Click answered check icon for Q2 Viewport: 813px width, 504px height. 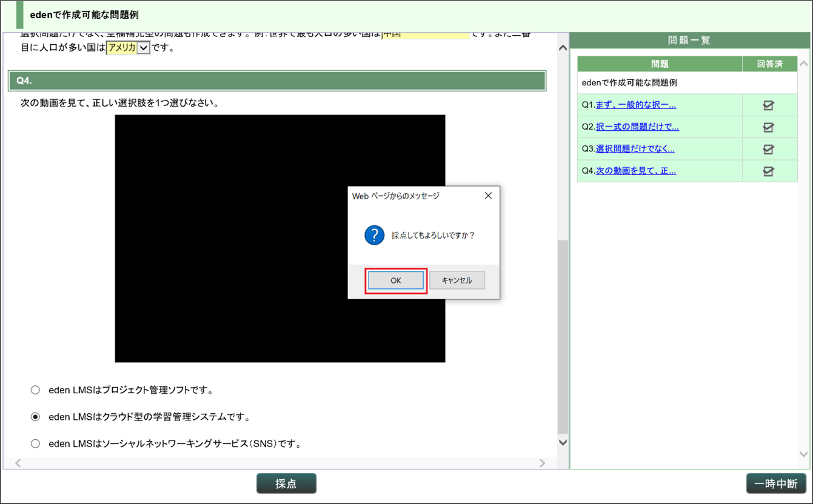click(768, 127)
